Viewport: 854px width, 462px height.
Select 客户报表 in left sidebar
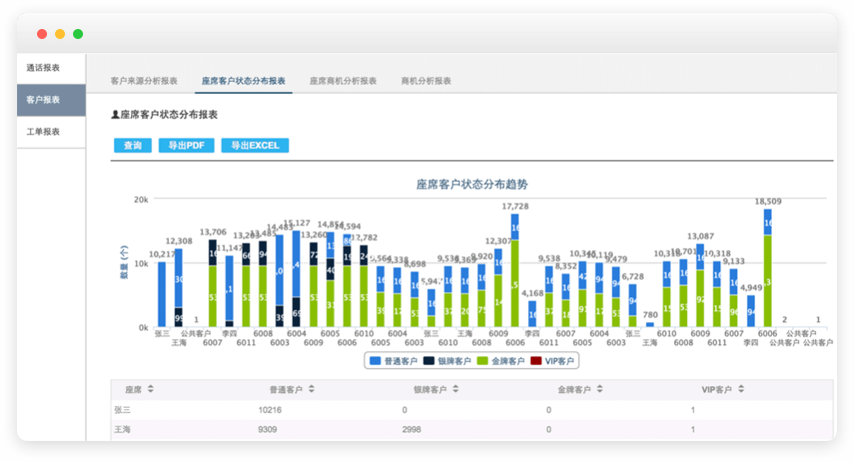(44, 100)
